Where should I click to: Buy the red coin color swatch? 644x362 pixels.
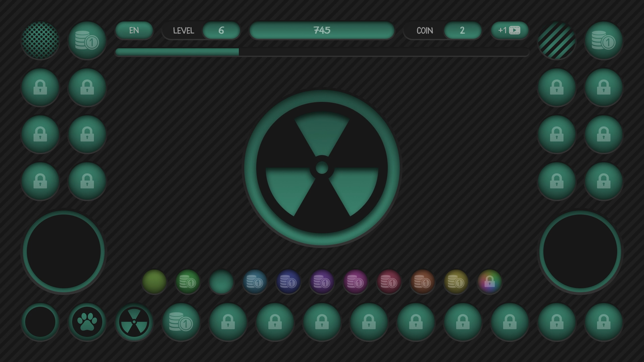click(389, 282)
